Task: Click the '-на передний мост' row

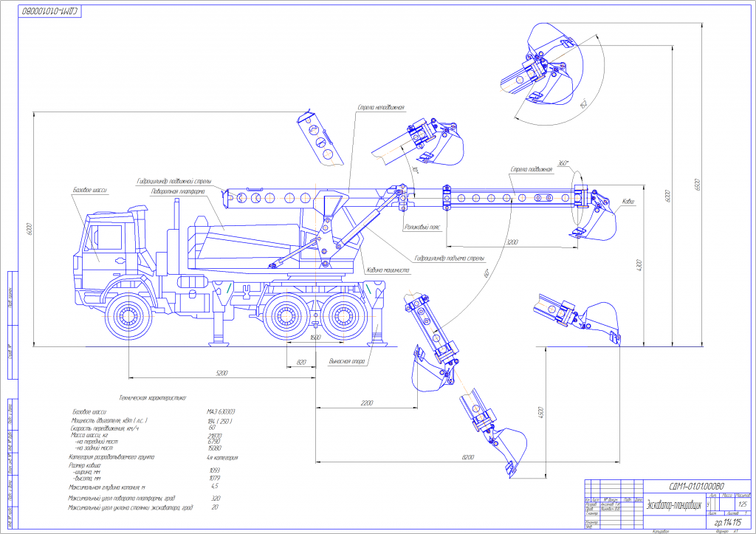Action: point(97,442)
